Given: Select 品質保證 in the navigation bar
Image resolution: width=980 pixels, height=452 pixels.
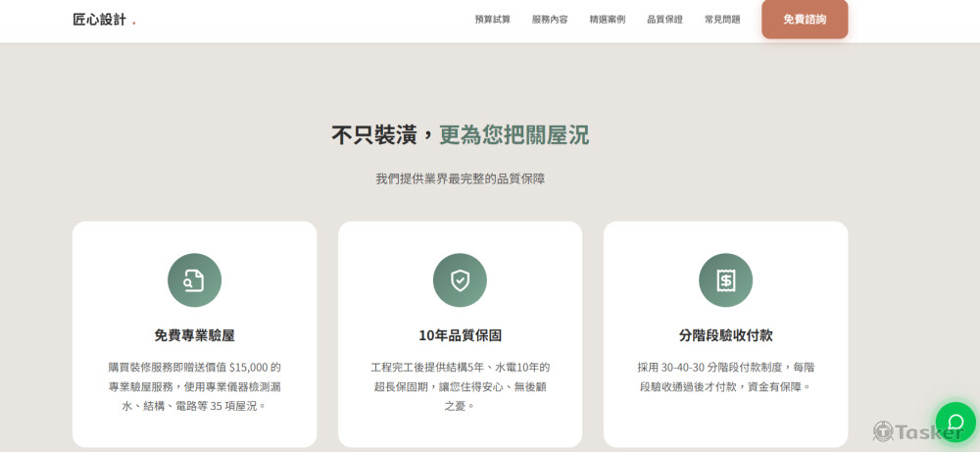Looking at the screenshot, I should (x=664, y=20).
